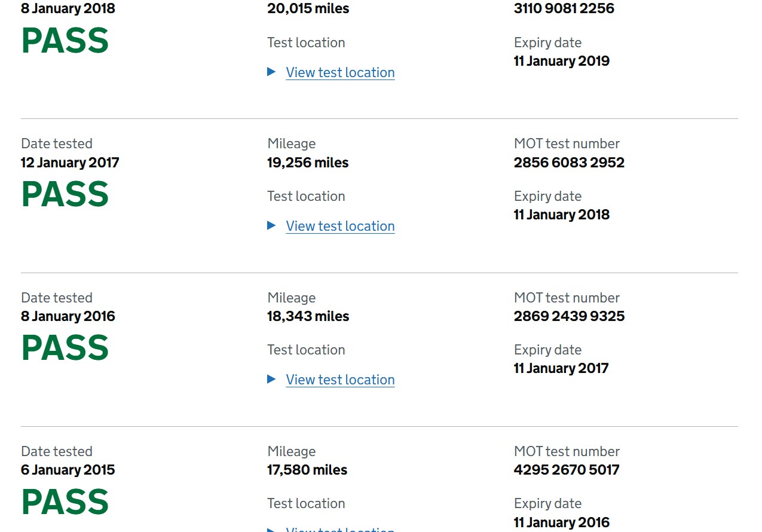Click the PASS result for 6 January 2015
Image resolution: width=762 pixels, height=532 pixels.
pos(65,502)
